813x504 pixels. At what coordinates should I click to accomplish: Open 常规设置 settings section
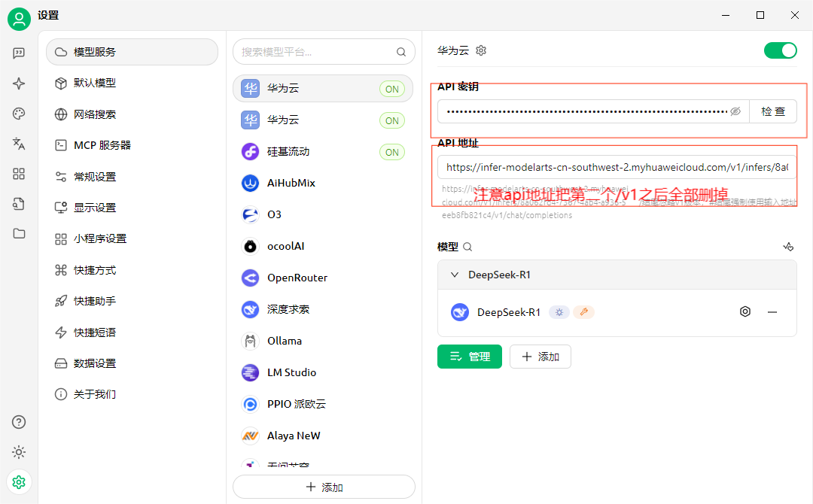[x=132, y=177]
